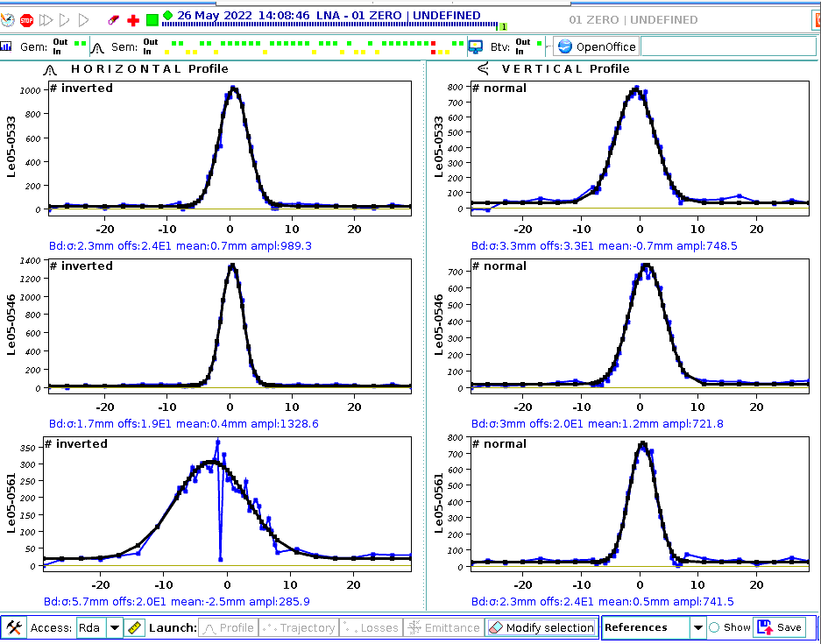The image size is (821, 644).
Task: Click the red plus cross icon
Action: coord(133,20)
